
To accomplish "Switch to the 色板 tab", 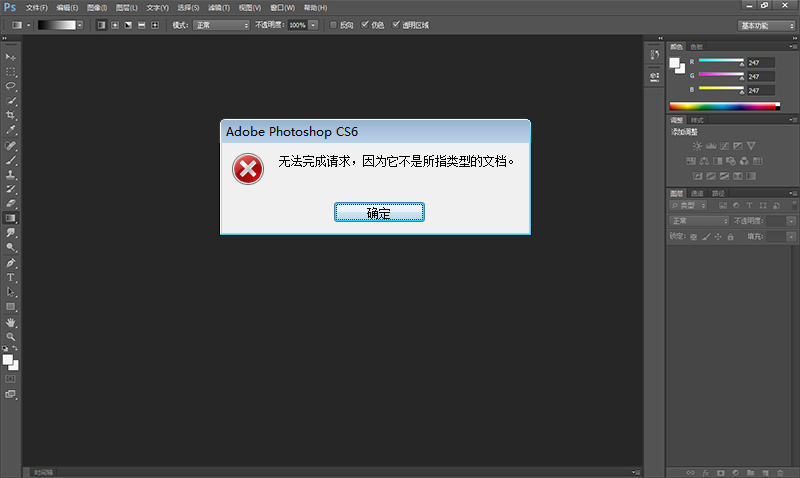I will pyautogui.click(x=696, y=47).
